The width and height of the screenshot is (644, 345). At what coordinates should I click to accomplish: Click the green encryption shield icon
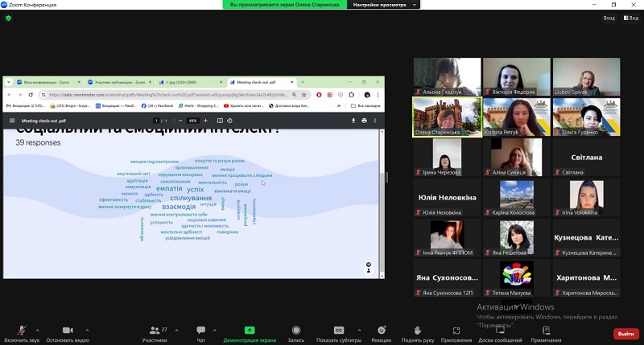point(9,18)
